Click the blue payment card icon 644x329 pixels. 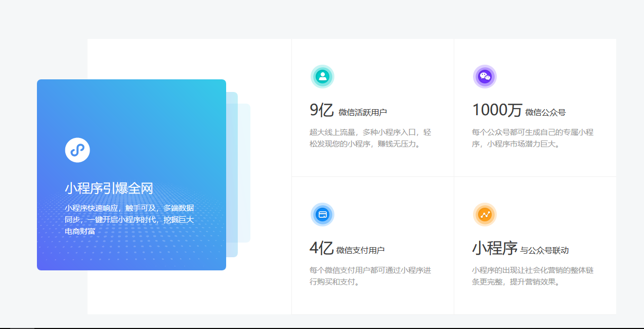point(322,214)
